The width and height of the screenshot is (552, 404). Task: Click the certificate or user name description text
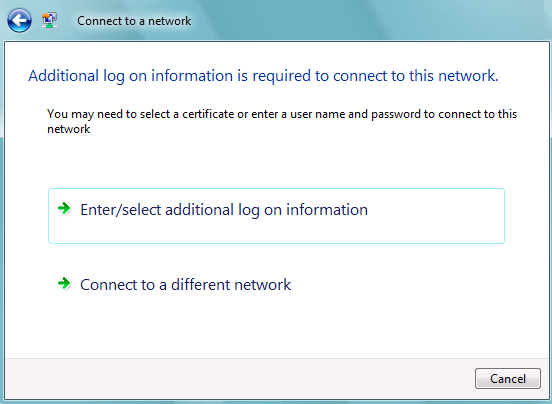click(282, 121)
